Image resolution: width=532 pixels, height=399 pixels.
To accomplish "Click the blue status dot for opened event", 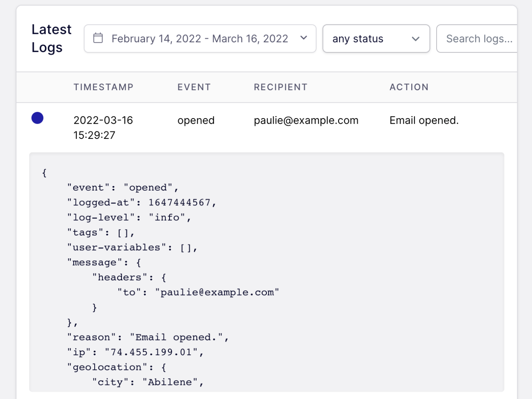I will point(37,118).
